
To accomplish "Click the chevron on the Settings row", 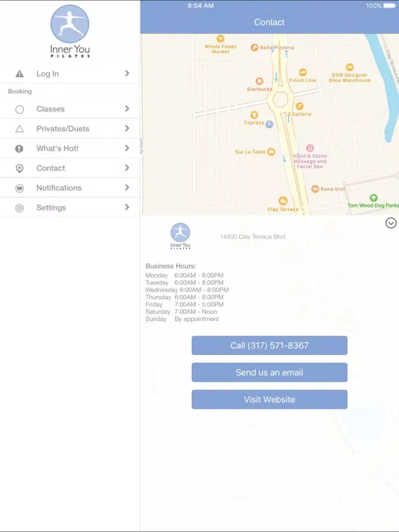I will point(127,207).
